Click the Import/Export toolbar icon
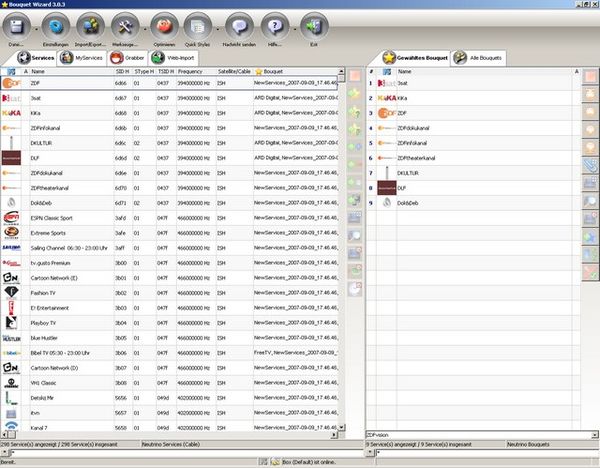 91,27
